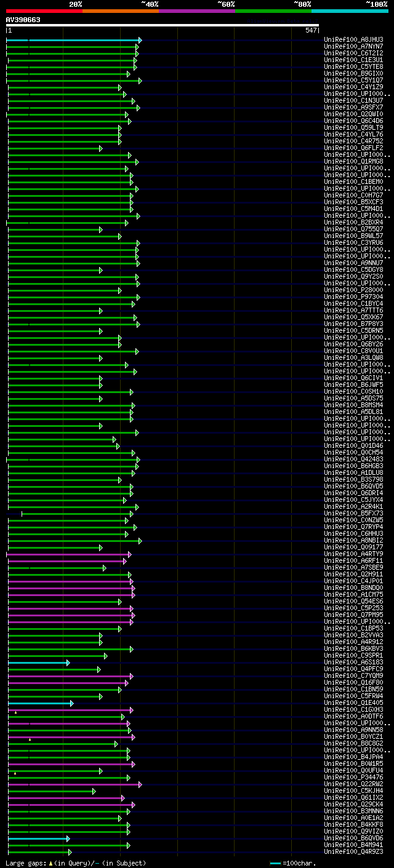The height and width of the screenshot is (868, 394).
Task: Click the purple ~60% identity legend bar
Action: 197,11
